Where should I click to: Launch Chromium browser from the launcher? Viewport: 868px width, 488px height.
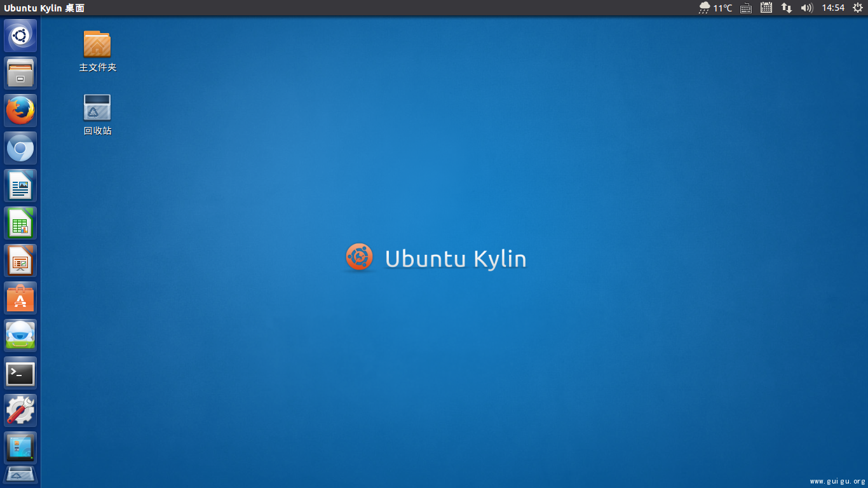pos(20,148)
